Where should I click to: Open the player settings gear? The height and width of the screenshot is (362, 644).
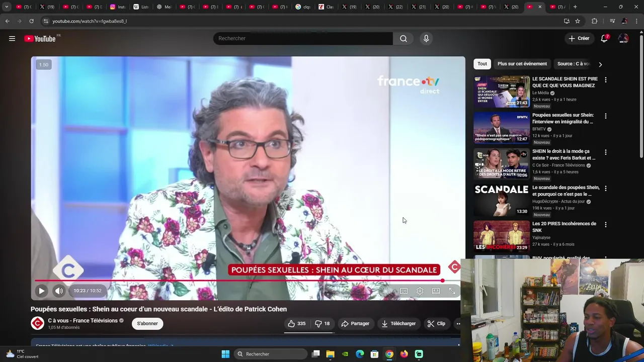(x=420, y=291)
